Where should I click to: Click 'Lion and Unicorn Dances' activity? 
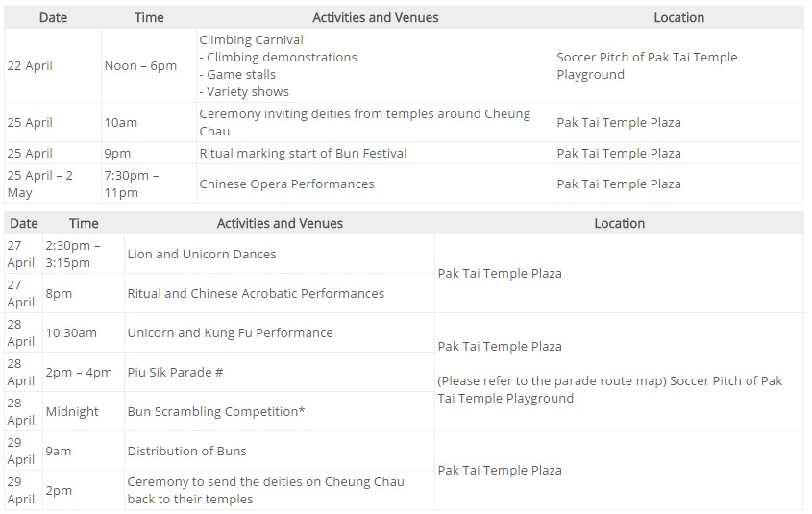click(202, 255)
